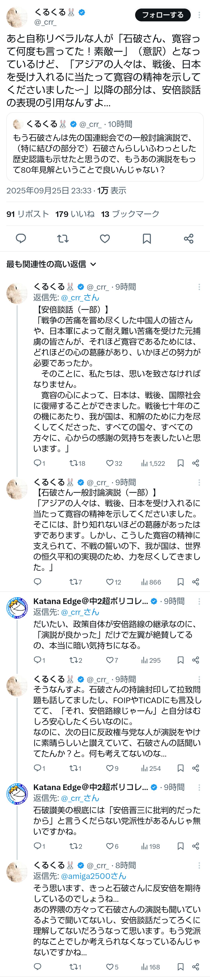The width and height of the screenshot is (210, 980).
Task: Click the フォローする button
Action: [162, 15]
